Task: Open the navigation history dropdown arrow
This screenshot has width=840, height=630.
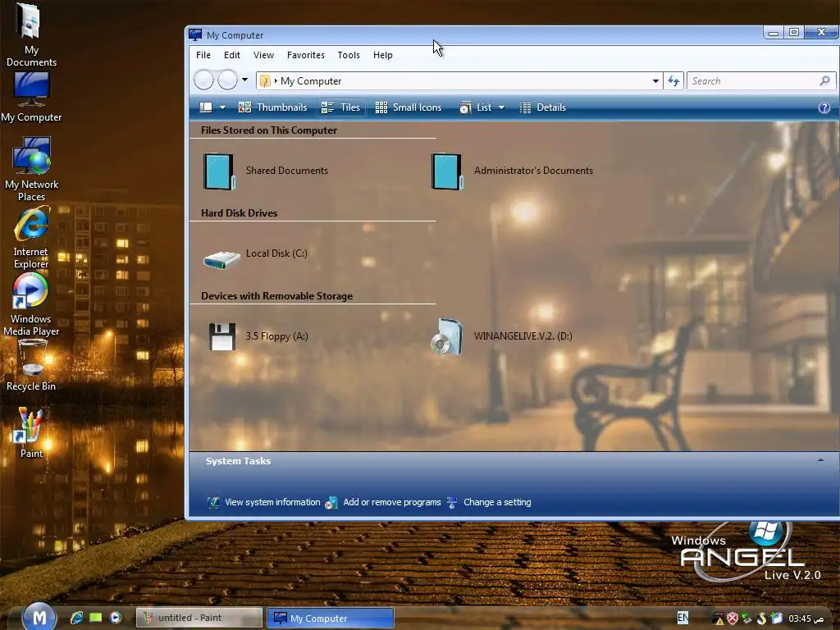Action: point(244,80)
